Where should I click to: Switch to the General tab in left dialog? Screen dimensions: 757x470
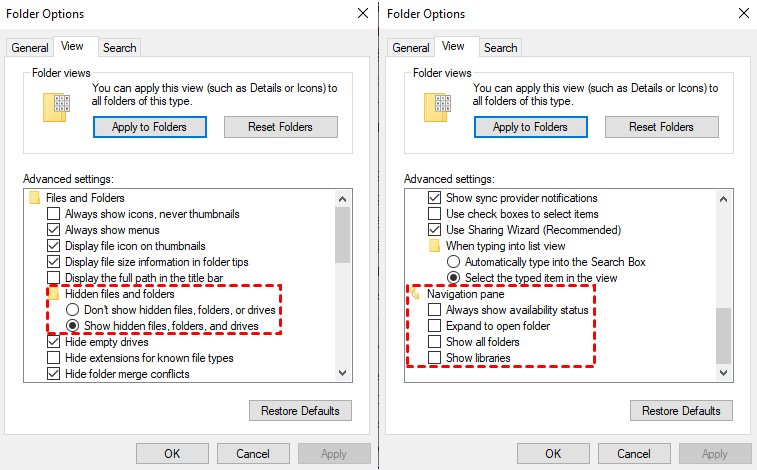(x=30, y=48)
